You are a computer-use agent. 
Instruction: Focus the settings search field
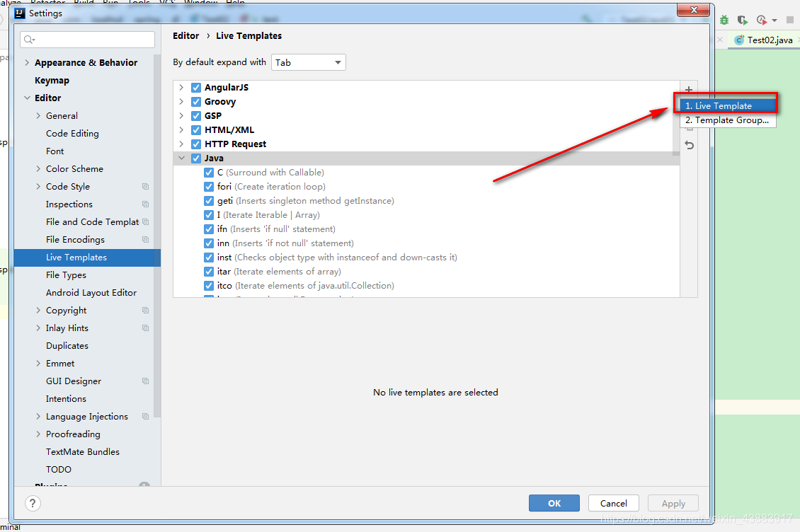(x=87, y=40)
